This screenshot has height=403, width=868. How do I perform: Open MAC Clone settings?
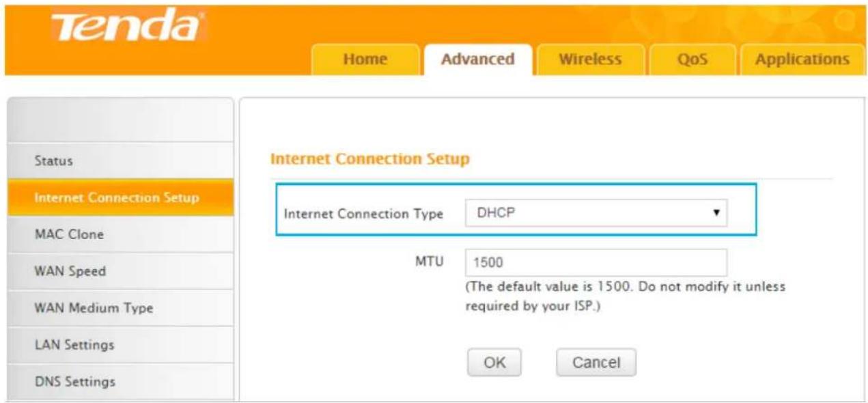(x=120, y=234)
